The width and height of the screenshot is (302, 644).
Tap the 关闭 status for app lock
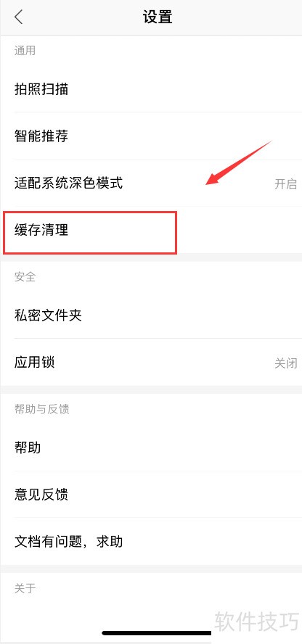285,363
